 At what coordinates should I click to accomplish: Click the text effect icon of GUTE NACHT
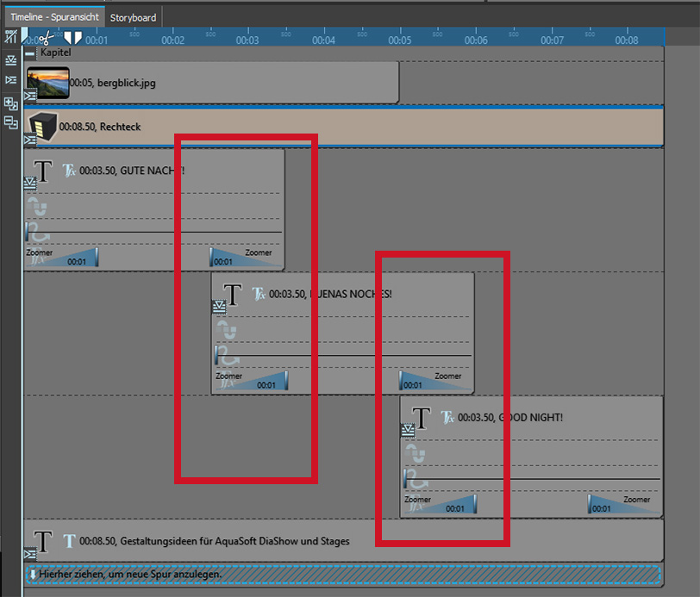tap(69, 171)
